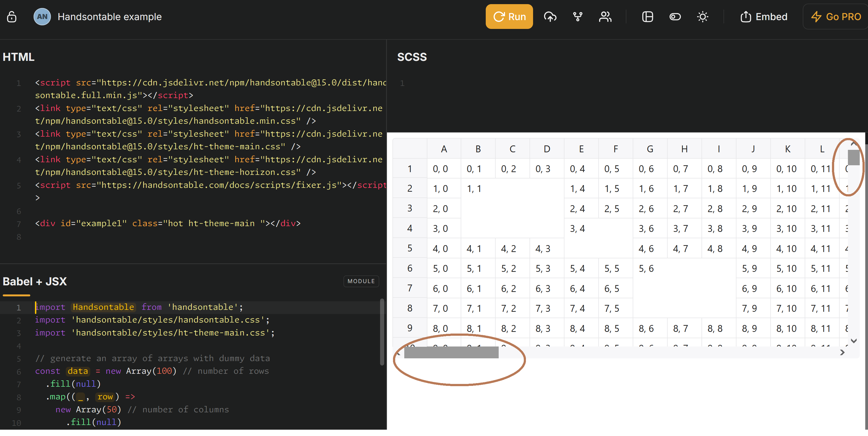This screenshot has width=868, height=436.
Task: Select column header F
Action: 616,149
